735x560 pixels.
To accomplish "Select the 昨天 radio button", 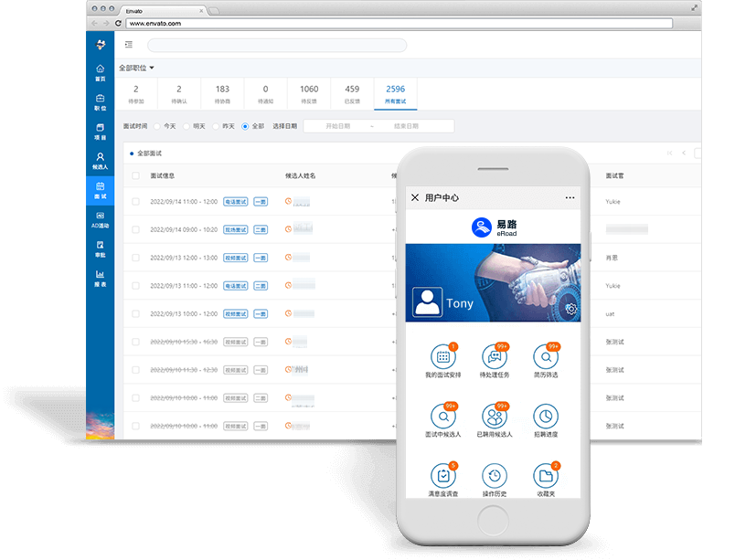I will [216, 126].
